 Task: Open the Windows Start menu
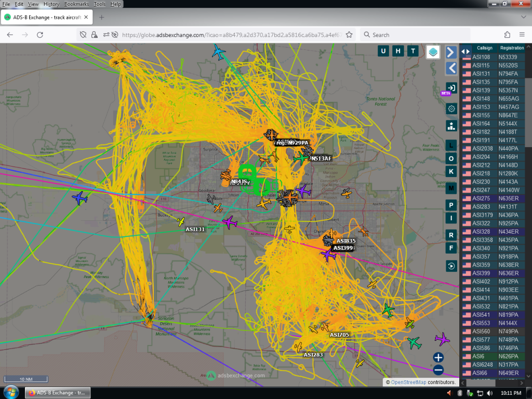10,393
